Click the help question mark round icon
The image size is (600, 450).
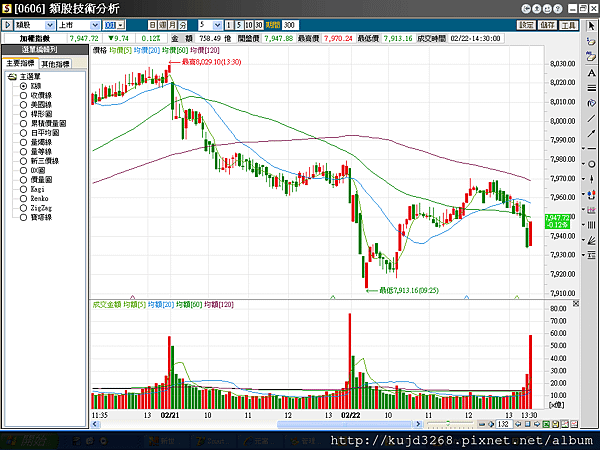click(558, 8)
